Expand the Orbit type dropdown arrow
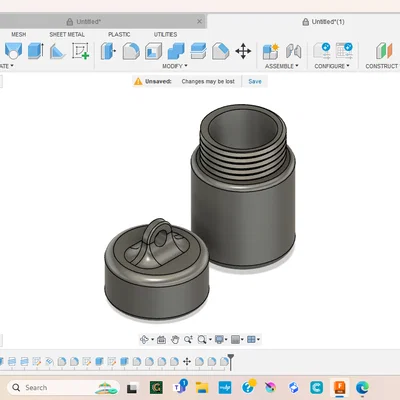Screen dimensions: 400x400 152,340
